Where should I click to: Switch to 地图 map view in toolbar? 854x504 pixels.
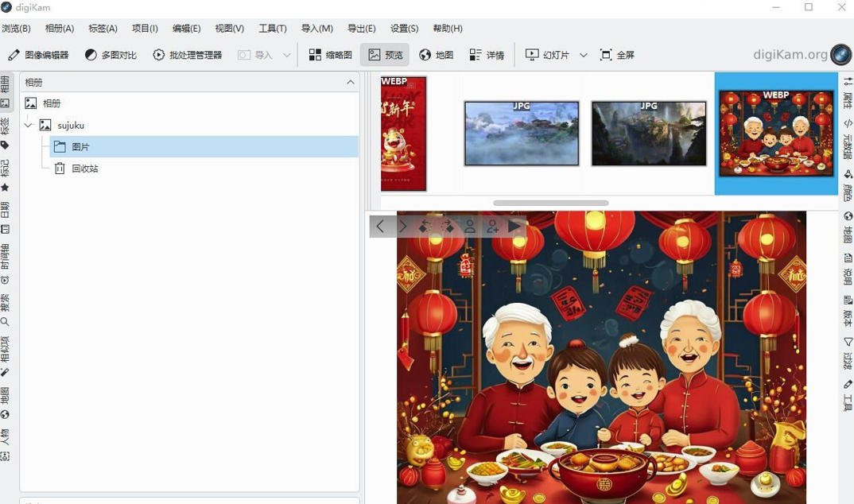(x=436, y=55)
